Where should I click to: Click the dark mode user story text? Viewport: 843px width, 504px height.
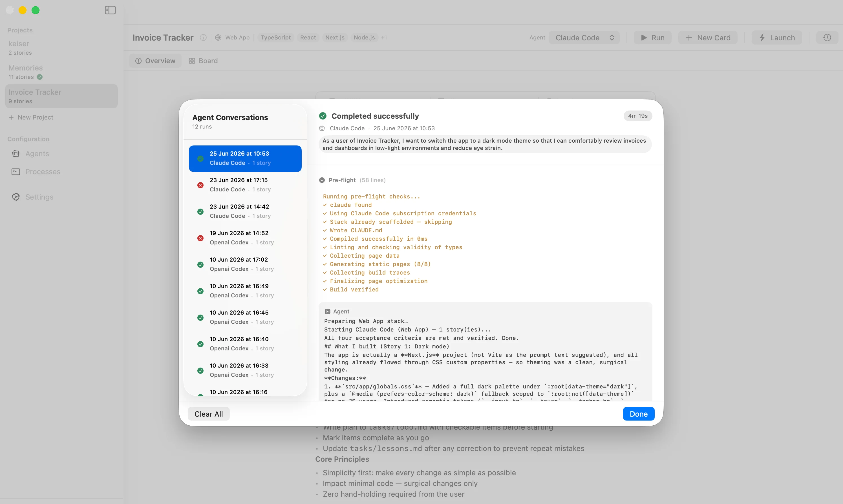pos(485,144)
